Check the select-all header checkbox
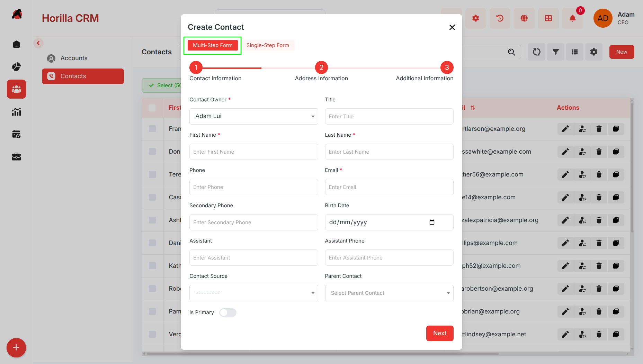 point(152,108)
